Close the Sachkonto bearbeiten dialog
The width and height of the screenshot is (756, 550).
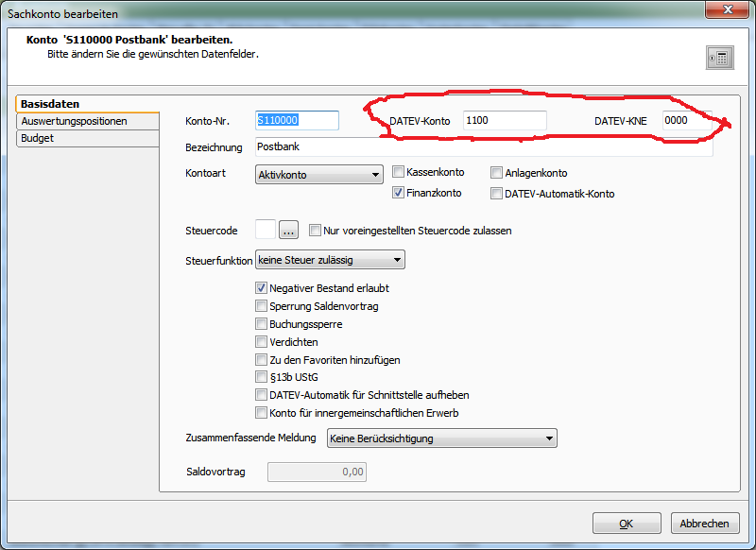point(727,10)
